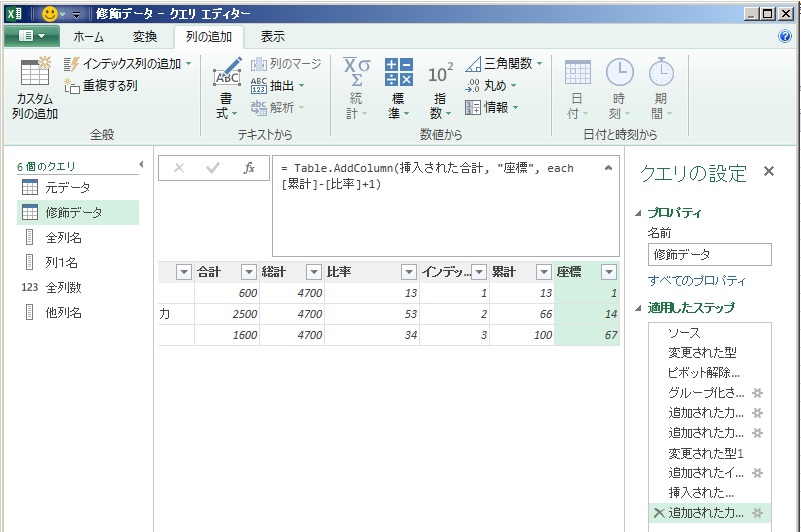Open gear settings for 追加されたイ... step

click(758, 473)
